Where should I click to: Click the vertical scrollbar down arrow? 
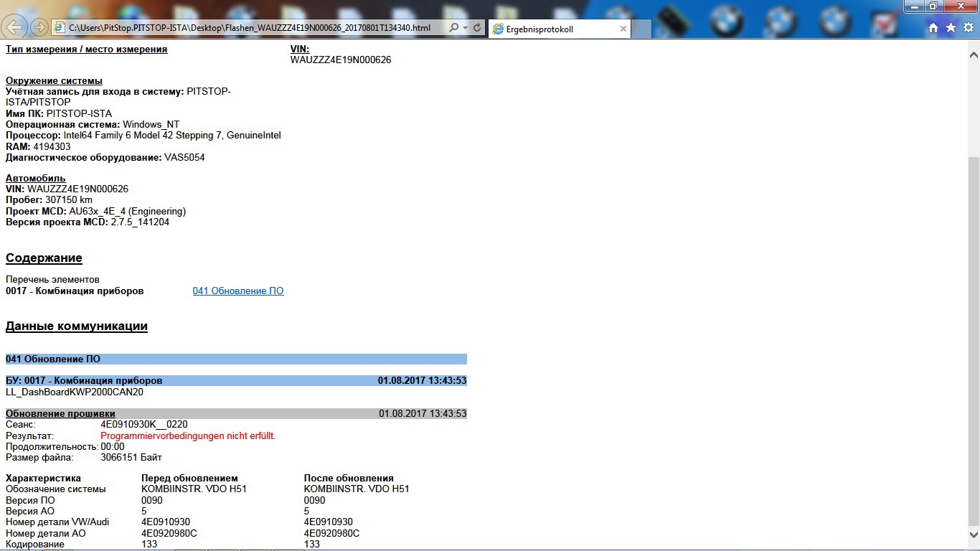974,534
